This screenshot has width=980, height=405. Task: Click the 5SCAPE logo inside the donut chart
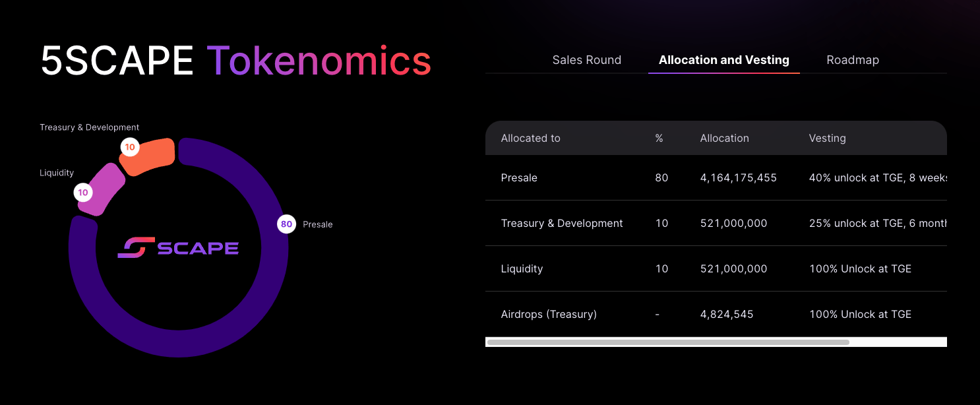pyautogui.click(x=178, y=248)
